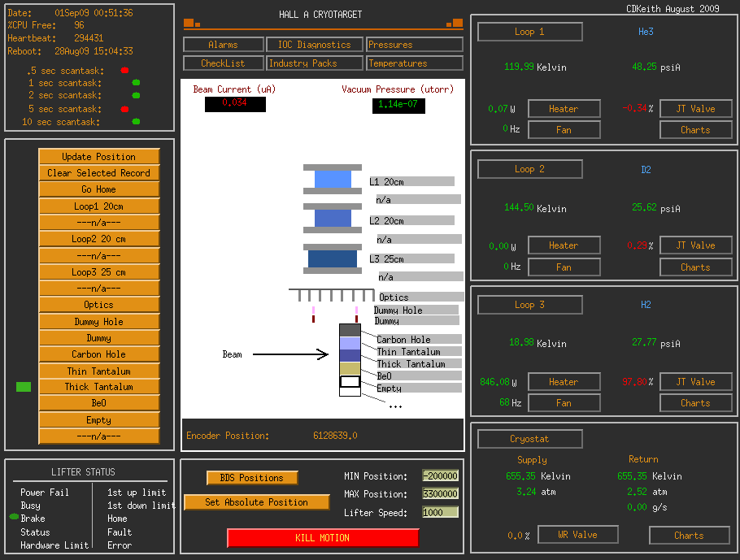Open Loop 1 JT Valve control
The image size is (740, 560).
click(695, 109)
